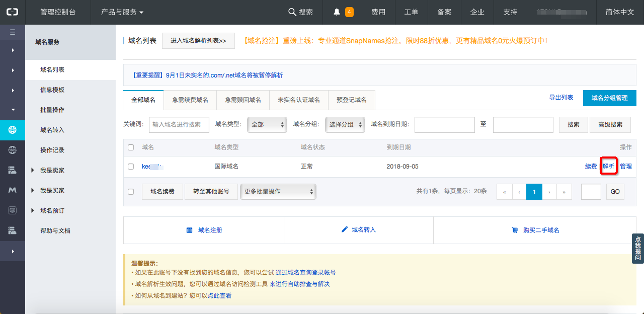Image resolution: width=644 pixels, height=314 pixels.
Task: Select the globe domain icon in sidebar
Action: click(13, 130)
